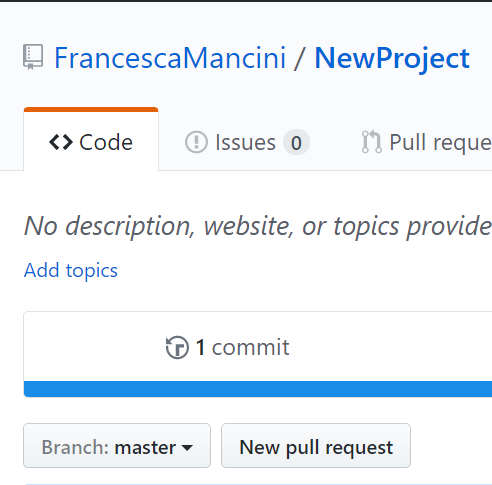Click the commit history clock icon
Image resolution: width=492 pixels, height=485 pixels.
(x=177, y=347)
